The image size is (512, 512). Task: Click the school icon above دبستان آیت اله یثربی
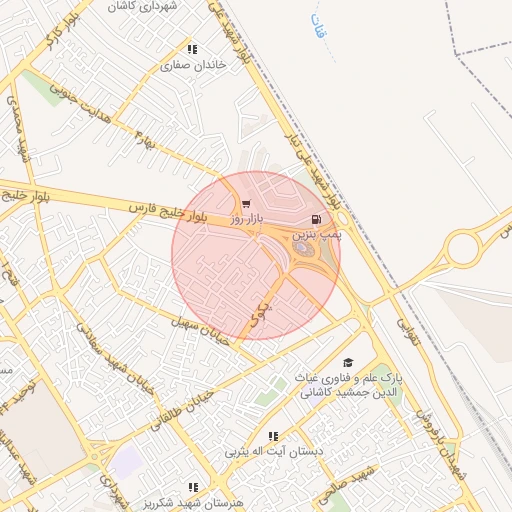(x=273, y=436)
